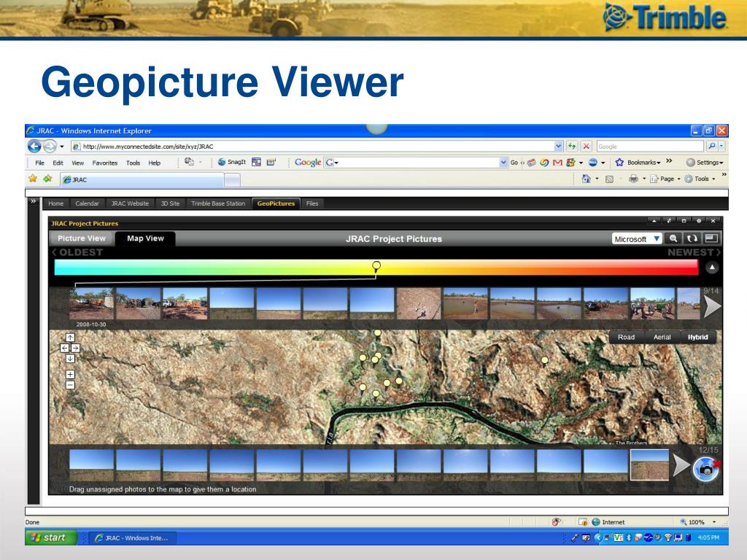This screenshot has width=747, height=560.
Task: Pan the map left with the arrow
Action: [x=64, y=348]
